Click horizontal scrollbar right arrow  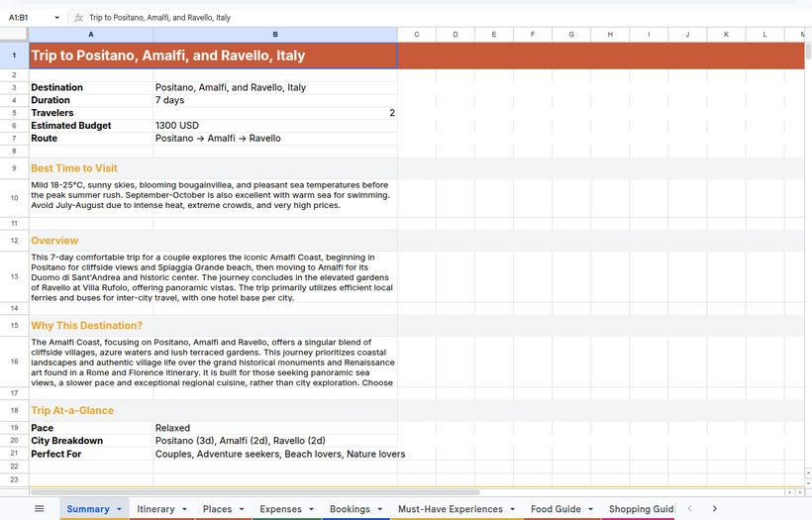[800, 492]
